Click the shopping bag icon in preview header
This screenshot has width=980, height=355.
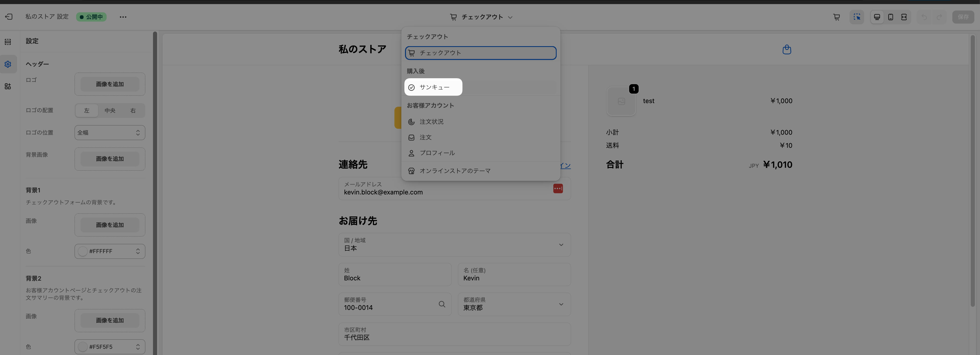786,50
